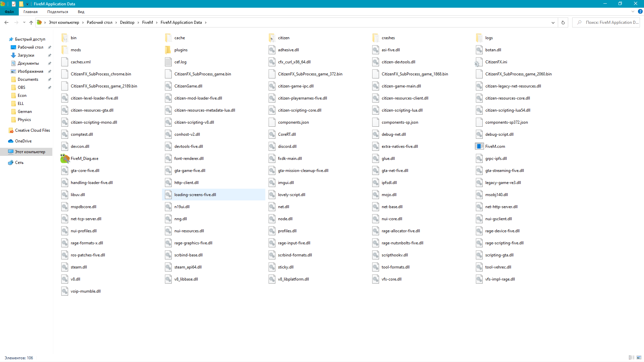Click the New Folder quick access icon
Image resolution: width=644 pixels, height=362 pixels.
click(21, 4)
